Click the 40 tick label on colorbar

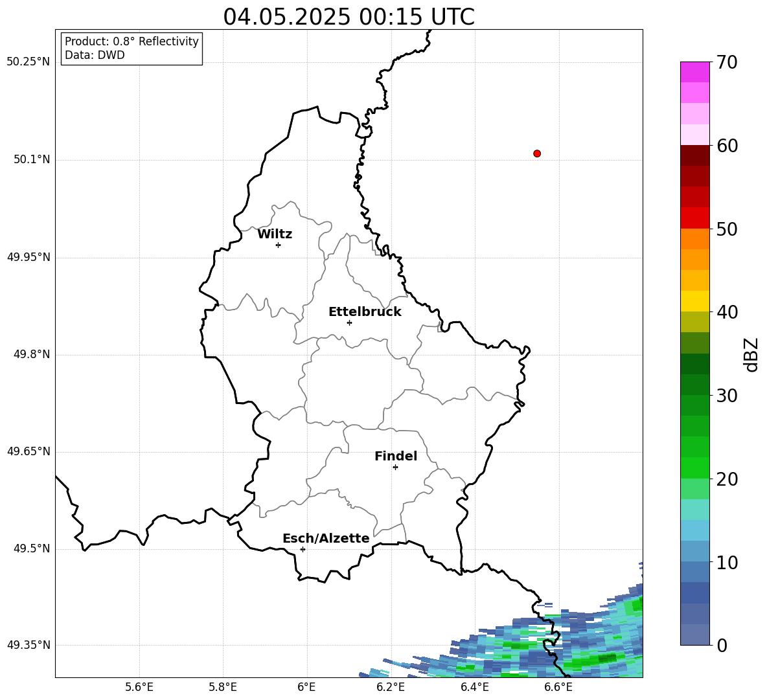[x=727, y=312]
